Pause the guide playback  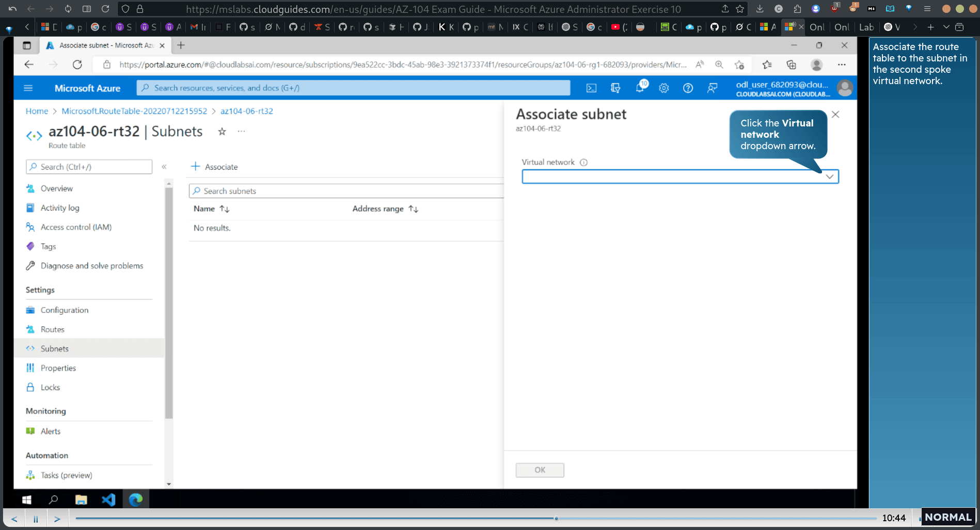click(36, 519)
